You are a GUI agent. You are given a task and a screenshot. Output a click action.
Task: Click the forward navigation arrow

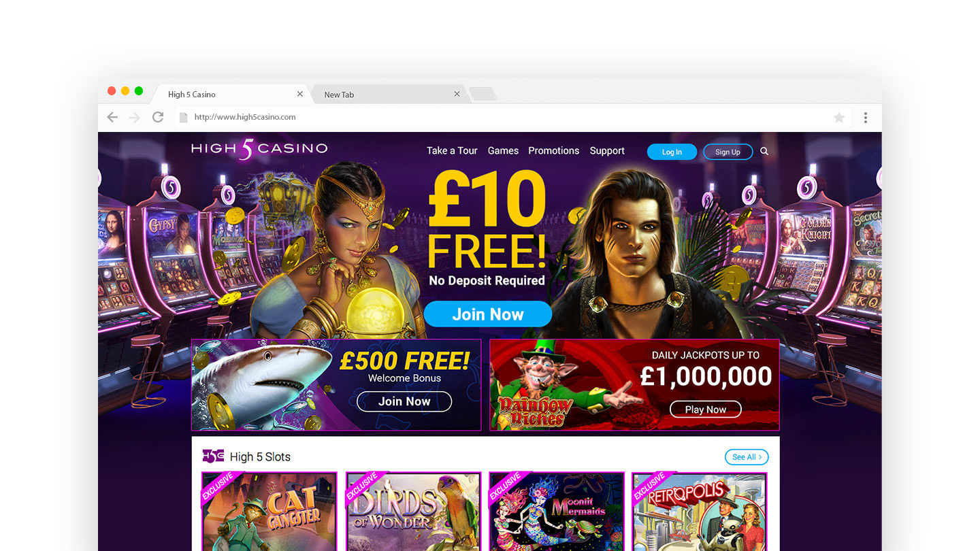click(135, 117)
